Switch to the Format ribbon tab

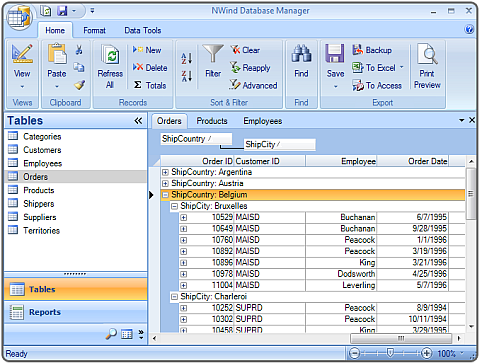click(94, 30)
